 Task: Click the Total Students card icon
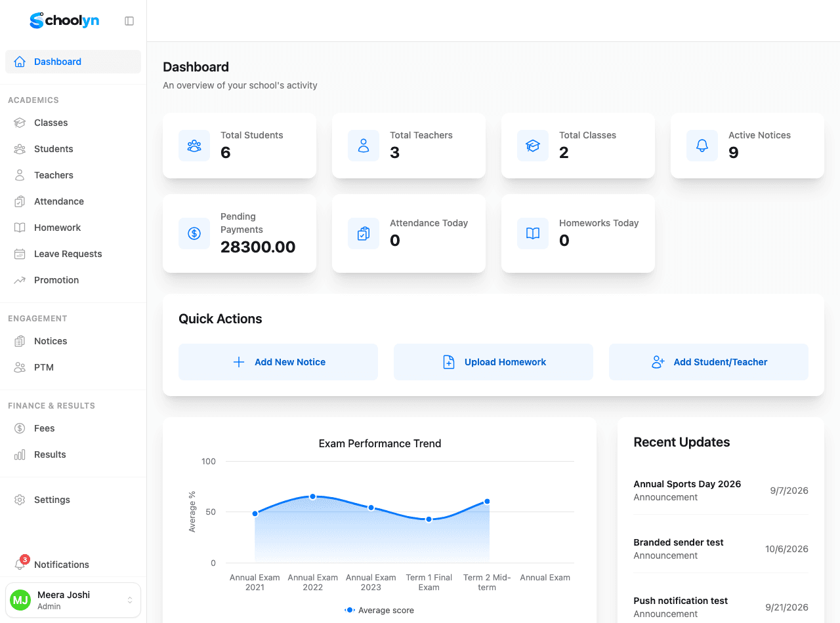(194, 146)
